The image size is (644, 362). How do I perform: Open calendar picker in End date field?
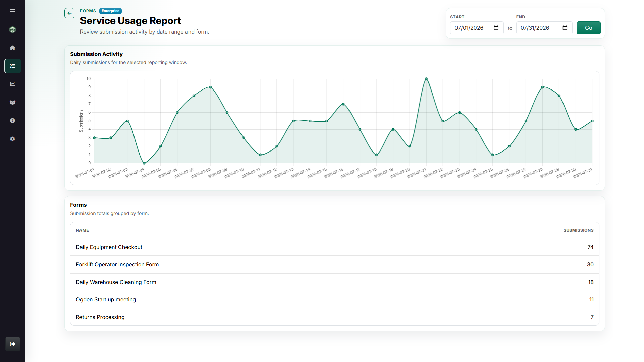pos(565,28)
